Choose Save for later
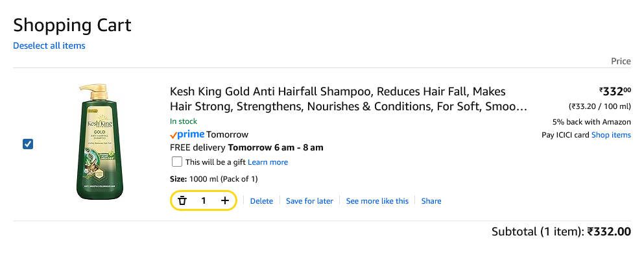644x264 pixels. click(309, 201)
